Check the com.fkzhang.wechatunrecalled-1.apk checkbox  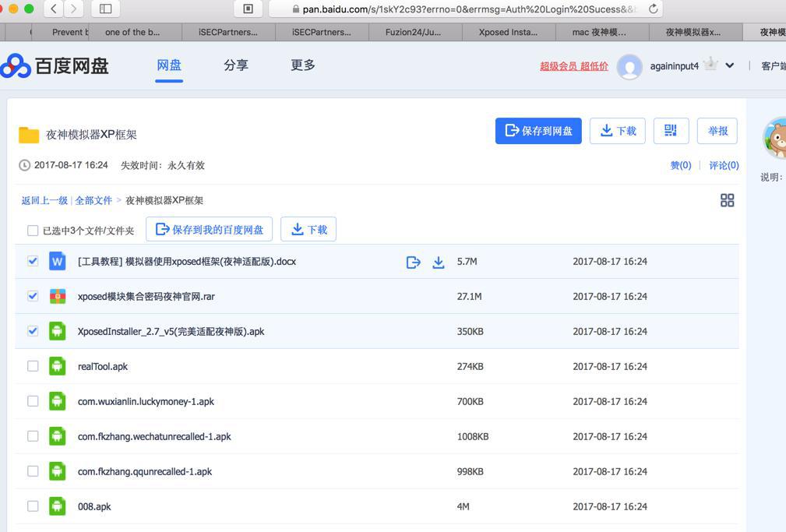pyautogui.click(x=33, y=435)
